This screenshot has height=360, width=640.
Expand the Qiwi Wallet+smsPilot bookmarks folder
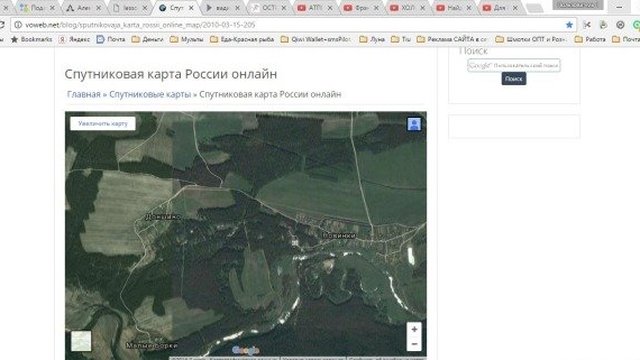tap(316, 39)
